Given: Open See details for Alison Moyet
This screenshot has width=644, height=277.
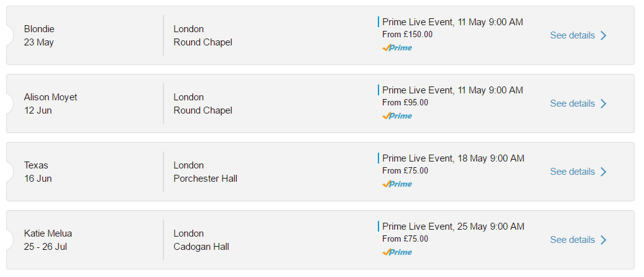Looking at the screenshot, I should pyautogui.click(x=572, y=103).
